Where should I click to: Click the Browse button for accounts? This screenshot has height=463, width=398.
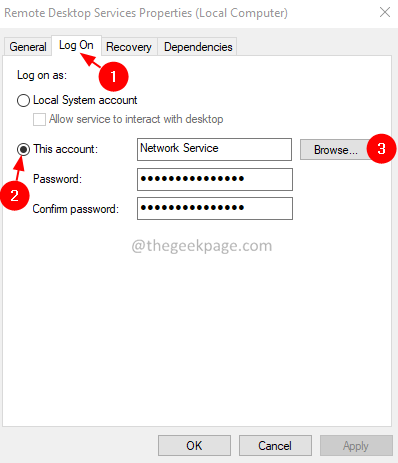[x=336, y=150]
